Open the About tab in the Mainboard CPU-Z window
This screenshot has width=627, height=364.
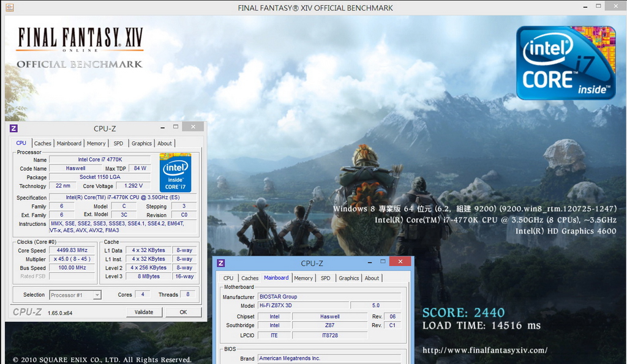372,278
